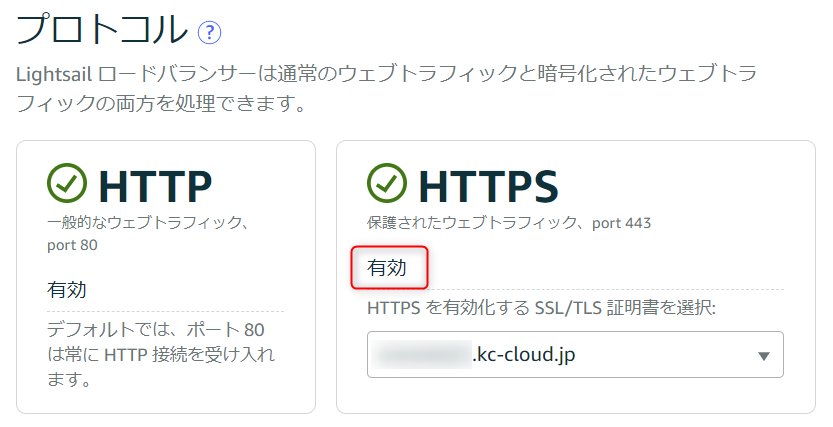Click the プロトコル section title
The width and height of the screenshot is (833, 427).
tap(102, 30)
